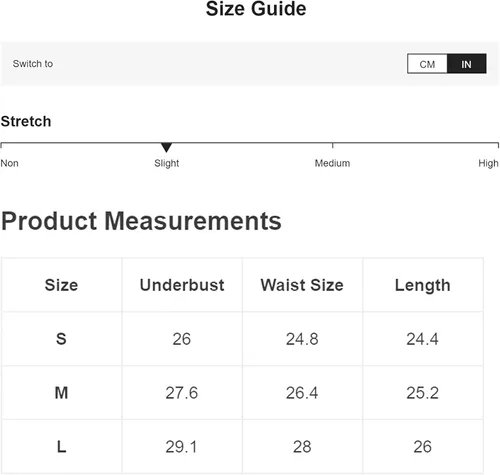
Task: Click the 25.2 length value
Action: [422, 393]
